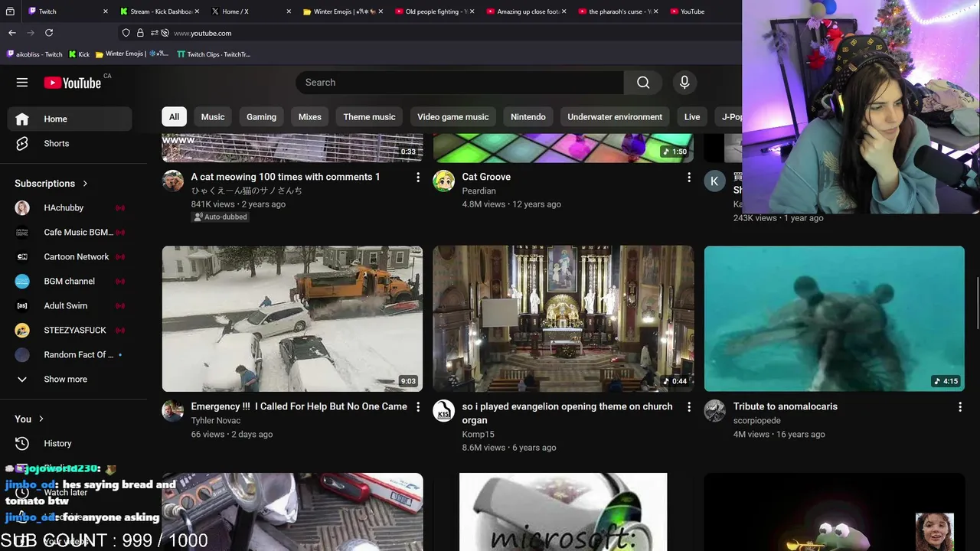Viewport: 980px width, 551px height.
Task: Open Cartoon Network subscription
Action: pyautogui.click(x=70, y=256)
